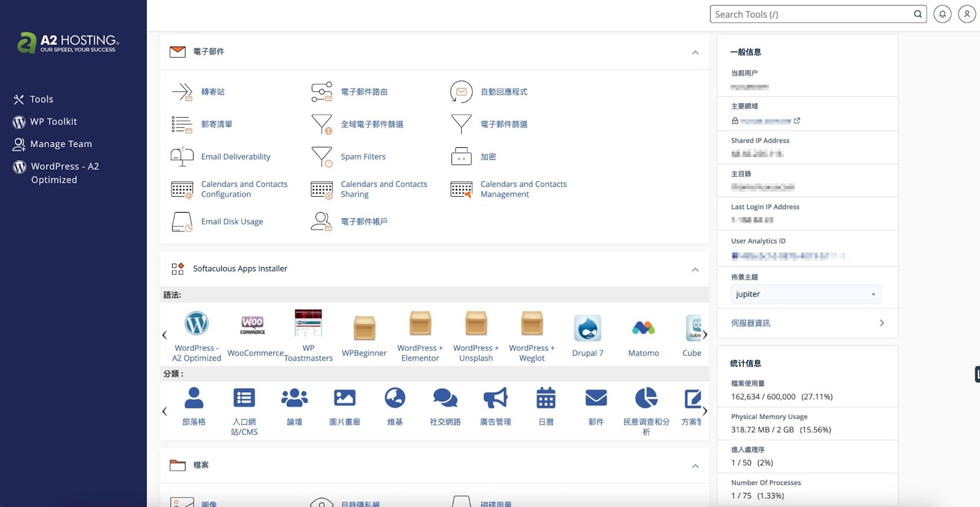Open the Spam Filters funnel icon
Image resolution: width=980 pixels, height=507 pixels.
tap(322, 157)
